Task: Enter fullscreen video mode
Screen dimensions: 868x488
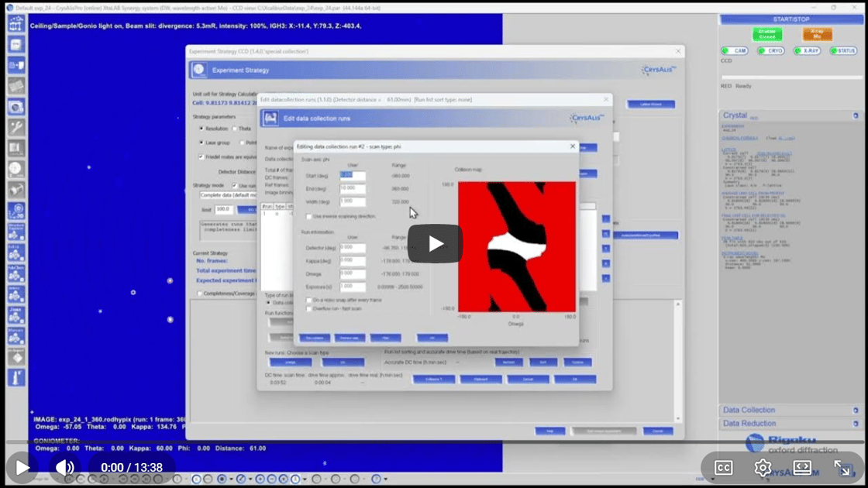Action: (x=842, y=467)
